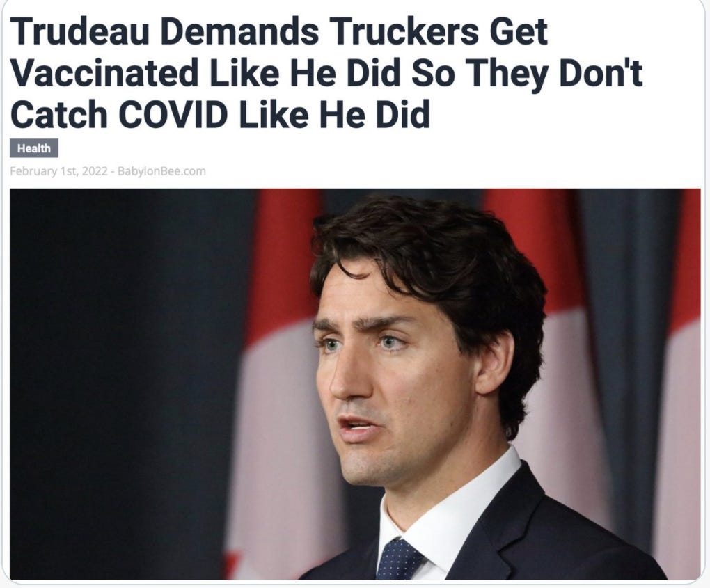Click the word Vaccinated in the headline

[104, 72]
